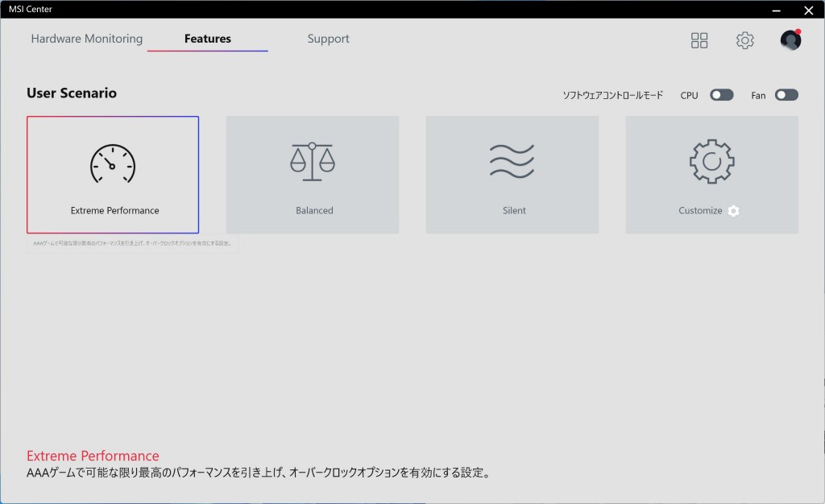Open MSI Center settings gear

(744, 40)
